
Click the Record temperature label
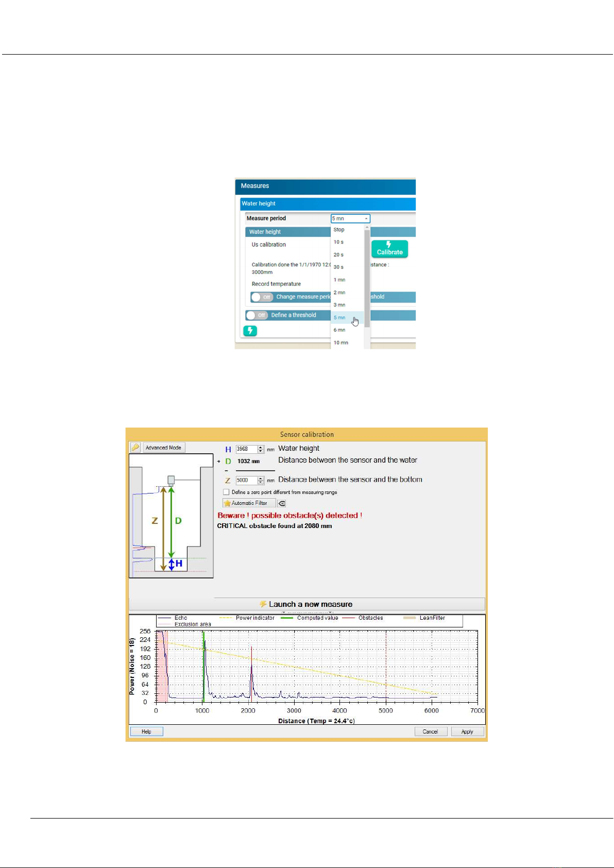tap(276, 284)
